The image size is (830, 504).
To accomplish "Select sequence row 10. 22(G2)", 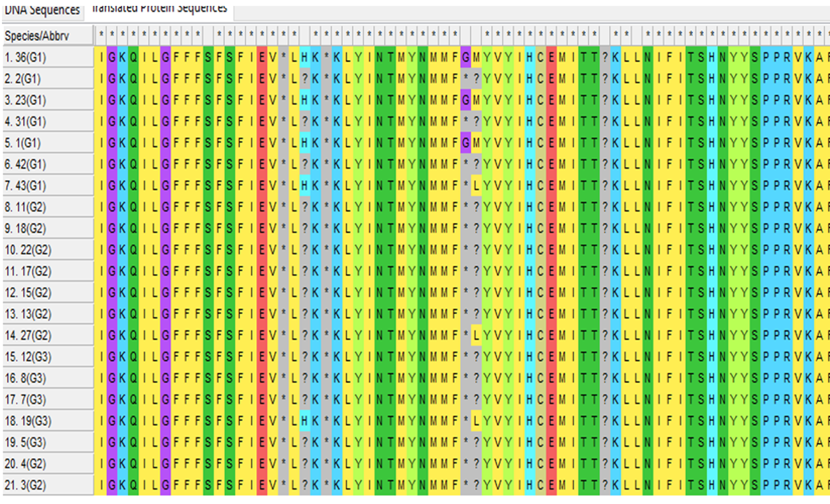I will (x=48, y=250).
